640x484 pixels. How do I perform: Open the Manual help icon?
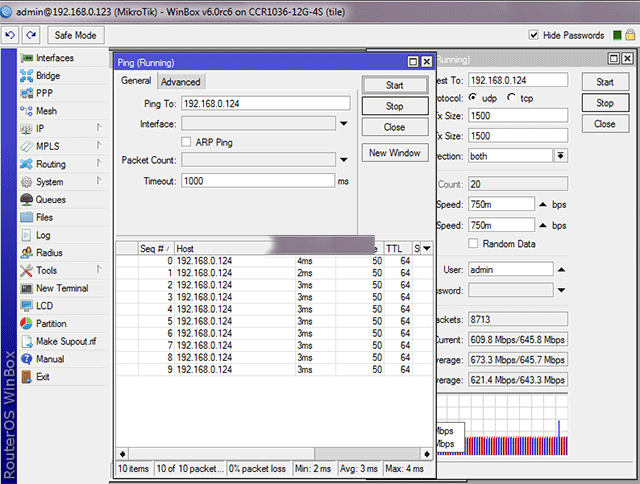[27, 359]
